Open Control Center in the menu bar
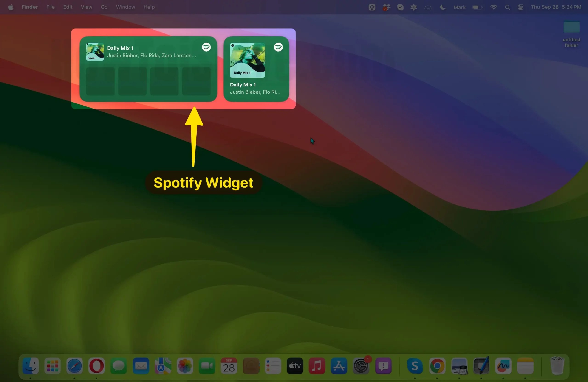This screenshot has height=382, width=588. [521, 7]
